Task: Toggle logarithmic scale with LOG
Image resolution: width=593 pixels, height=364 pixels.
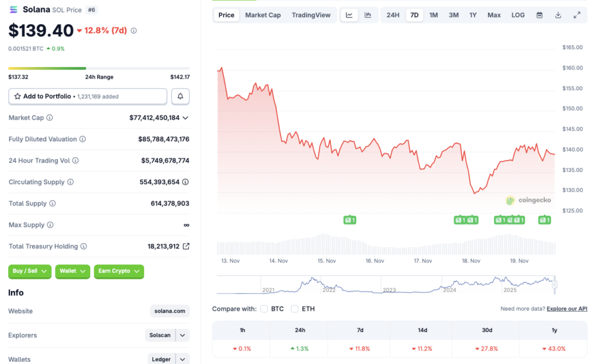Action: tap(518, 15)
